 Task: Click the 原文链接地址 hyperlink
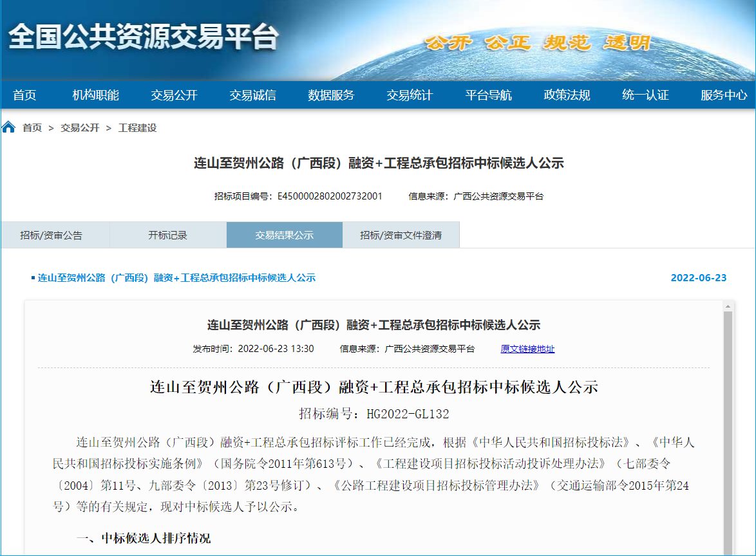point(527,349)
